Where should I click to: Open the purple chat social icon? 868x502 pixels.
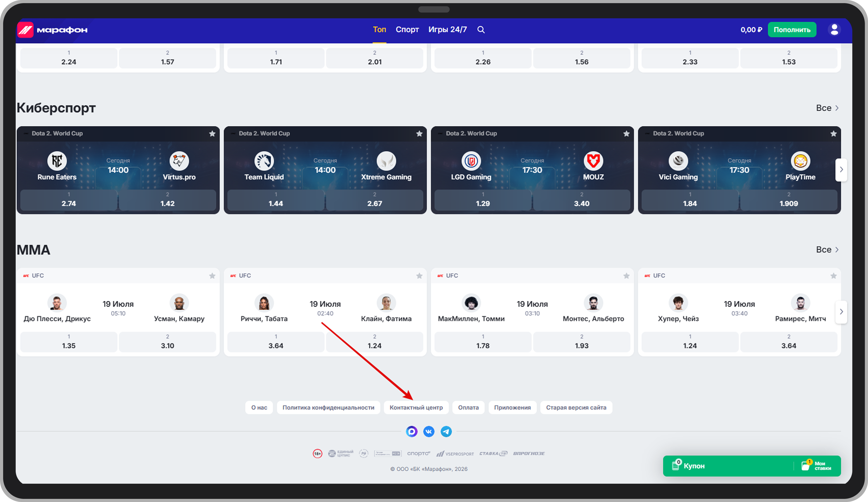click(412, 431)
